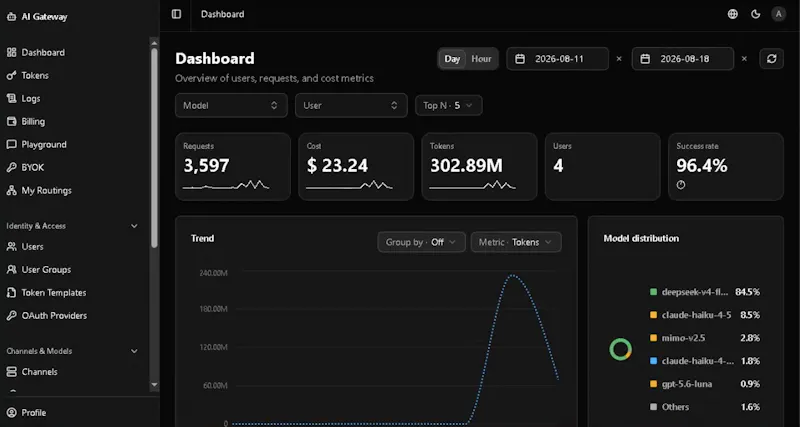Viewport: 800px width, 427px height.
Task: Open the Playground page
Action: (x=44, y=144)
